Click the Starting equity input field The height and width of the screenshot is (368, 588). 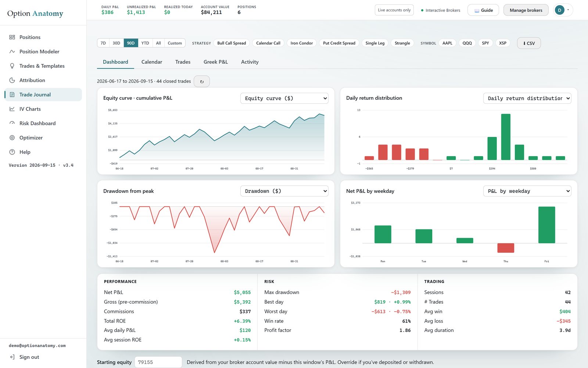(158, 362)
